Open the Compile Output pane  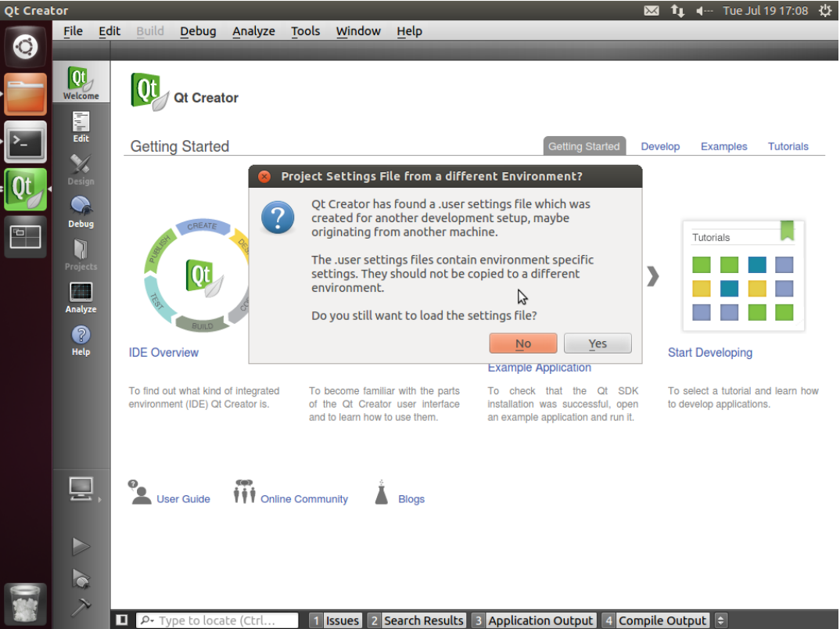(x=655, y=620)
